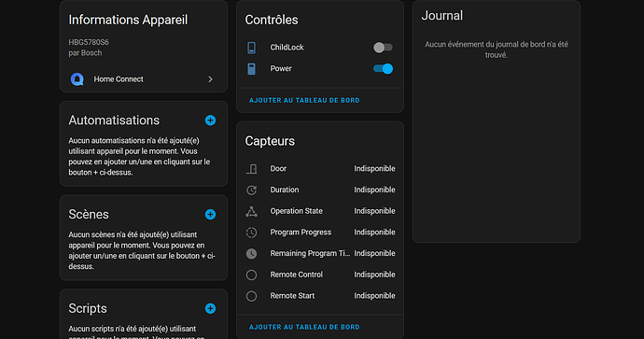Viewport: 644px width, 339px height.
Task: Click the HBG5780S6 model text
Action: click(89, 42)
